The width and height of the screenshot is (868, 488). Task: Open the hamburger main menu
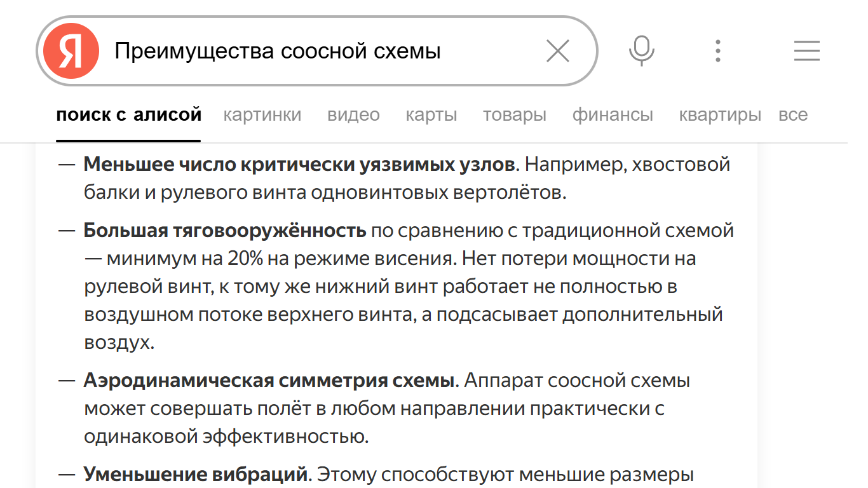pos(806,51)
